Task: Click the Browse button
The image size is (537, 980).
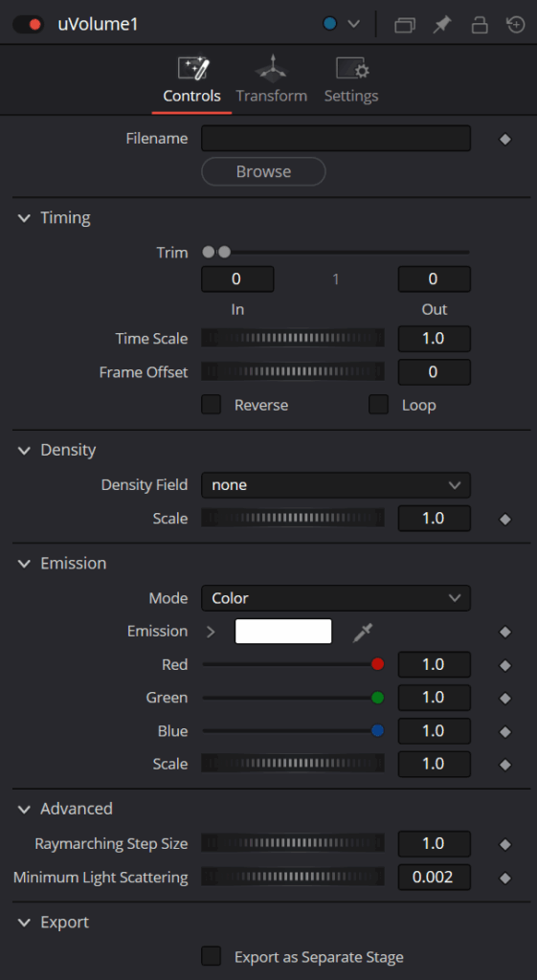Action: click(263, 171)
